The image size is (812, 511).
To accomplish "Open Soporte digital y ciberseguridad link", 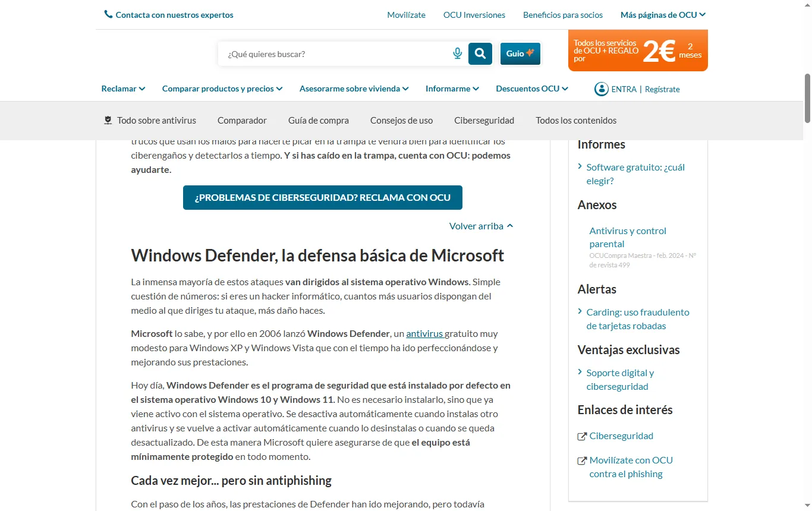I will (x=620, y=380).
